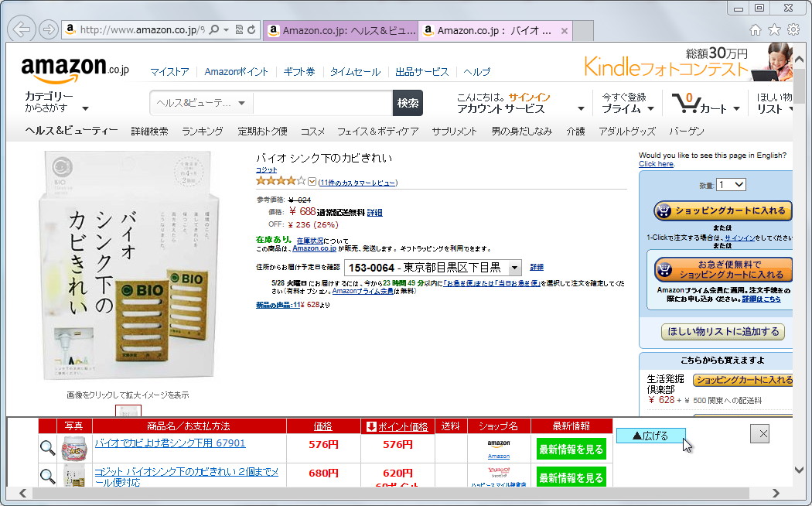Click the forward navigation arrow

(x=47, y=29)
